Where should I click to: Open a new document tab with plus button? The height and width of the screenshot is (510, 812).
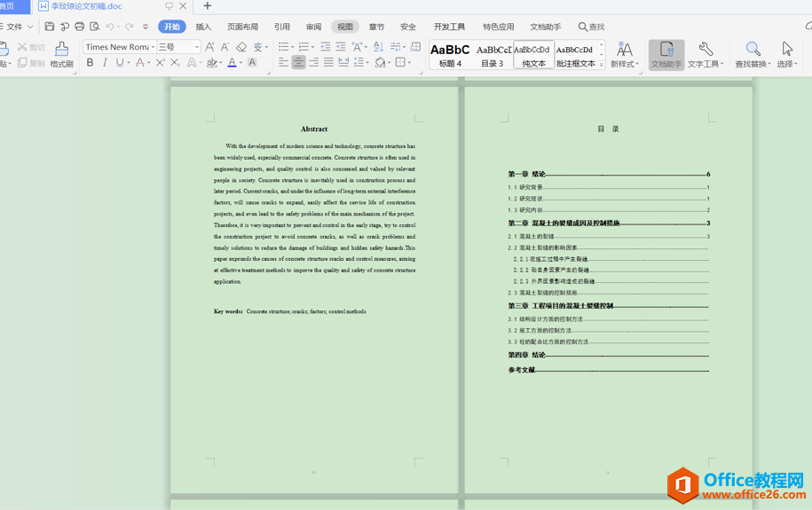pyautogui.click(x=207, y=5)
